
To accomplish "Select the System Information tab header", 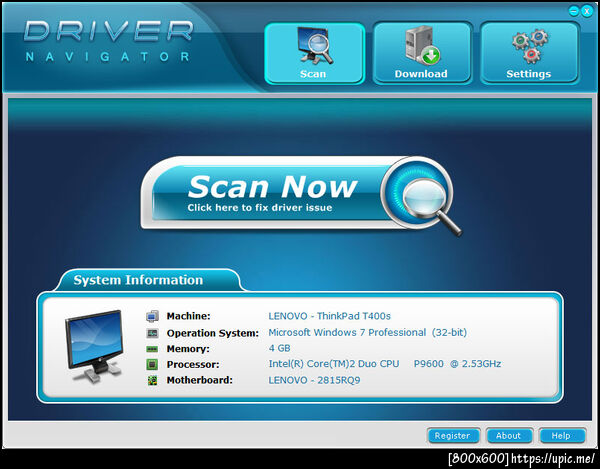I will [149, 280].
